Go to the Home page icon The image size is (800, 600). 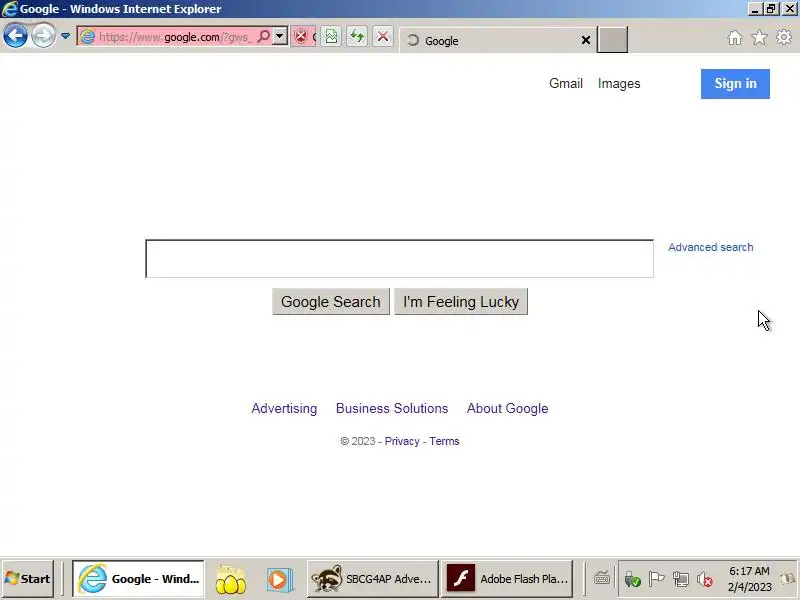735,38
